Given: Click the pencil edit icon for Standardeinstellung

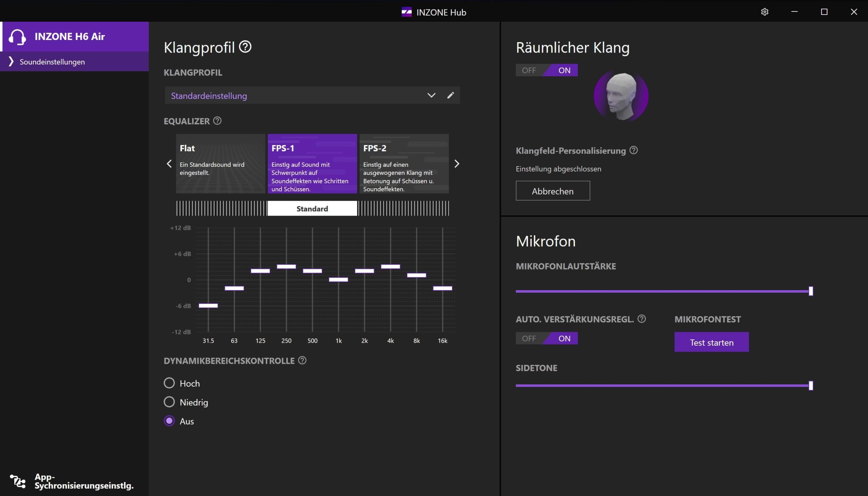Looking at the screenshot, I should point(450,95).
